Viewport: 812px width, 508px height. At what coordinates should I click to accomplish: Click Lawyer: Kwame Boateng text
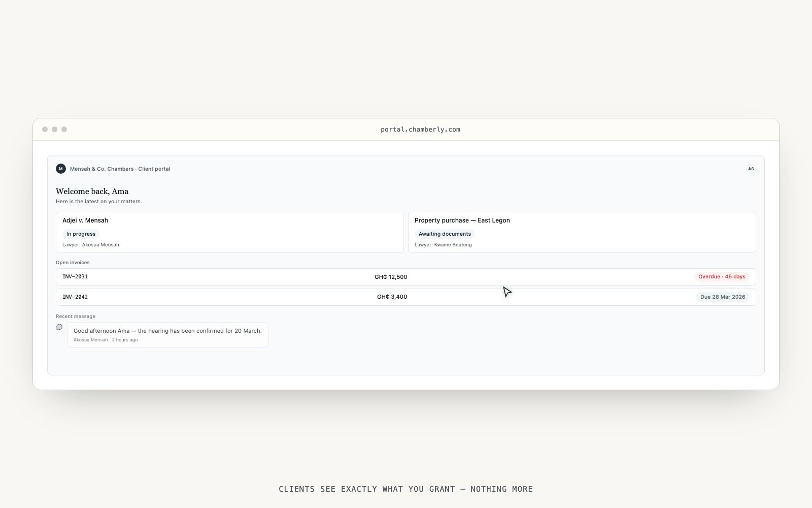pos(443,245)
